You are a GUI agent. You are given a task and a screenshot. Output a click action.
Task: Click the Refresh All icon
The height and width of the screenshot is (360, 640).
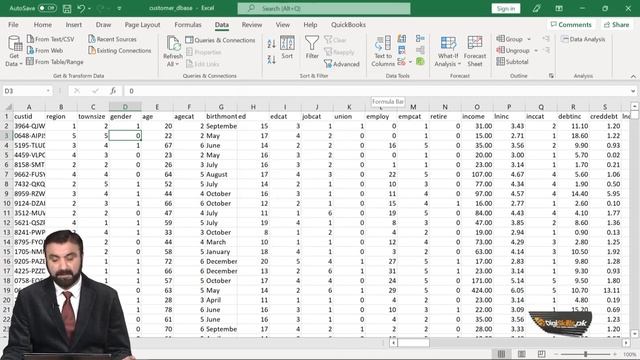173,43
